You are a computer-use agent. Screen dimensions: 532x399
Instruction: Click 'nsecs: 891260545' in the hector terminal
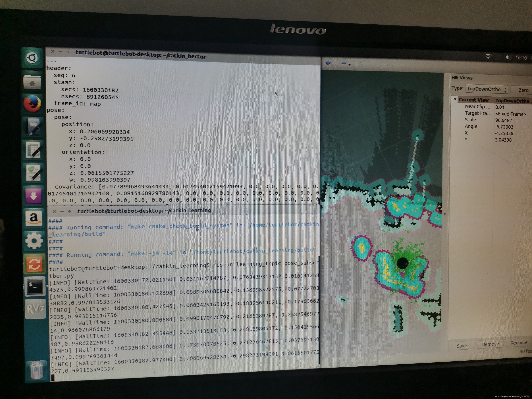(x=90, y=97)
